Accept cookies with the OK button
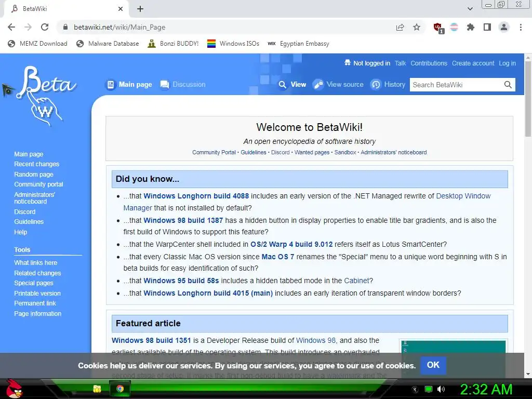532x399 pixels. coord(433,365)
